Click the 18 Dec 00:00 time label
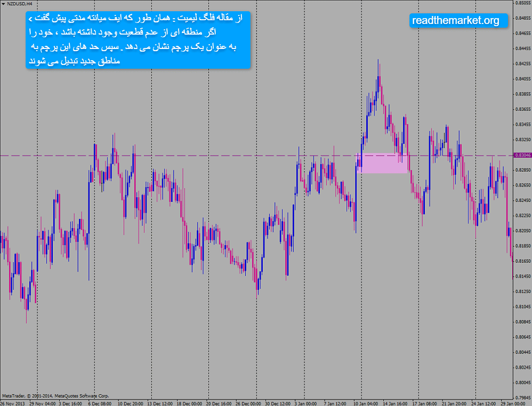 tap(189, 403)
